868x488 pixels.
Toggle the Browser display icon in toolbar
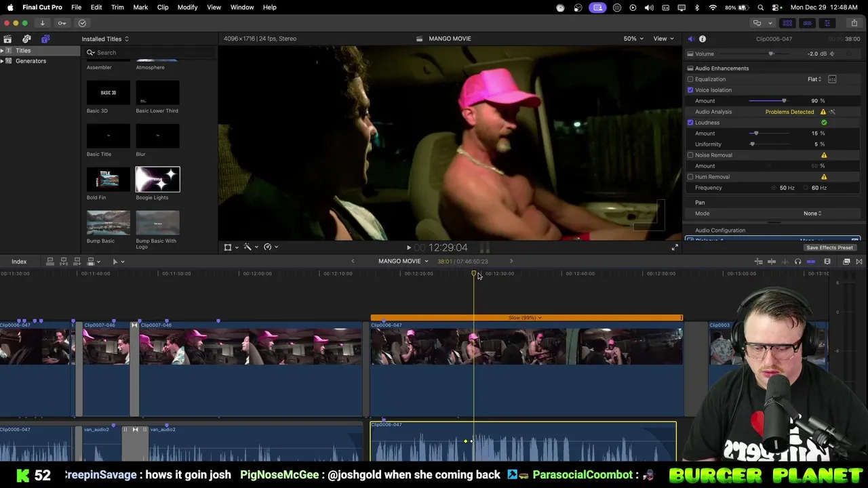(787, 23)
